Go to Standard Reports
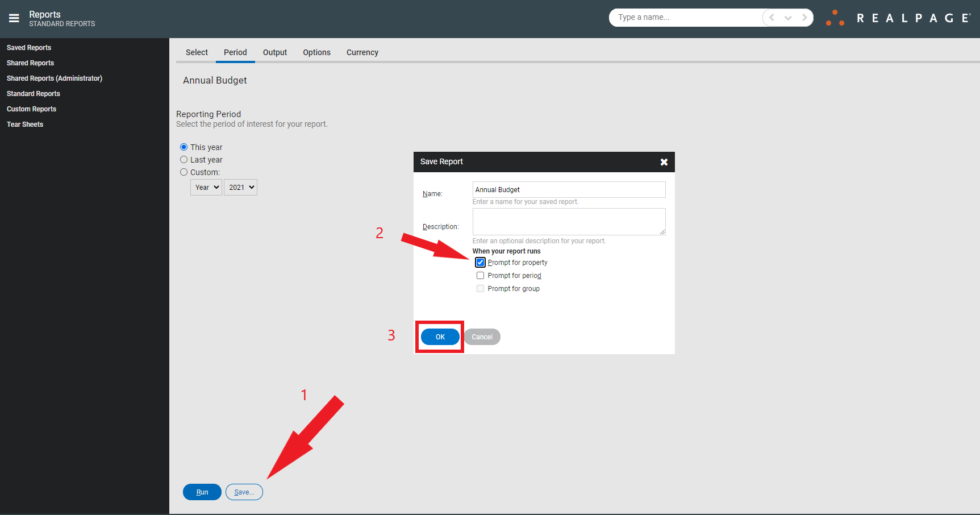 coord(34,94)
